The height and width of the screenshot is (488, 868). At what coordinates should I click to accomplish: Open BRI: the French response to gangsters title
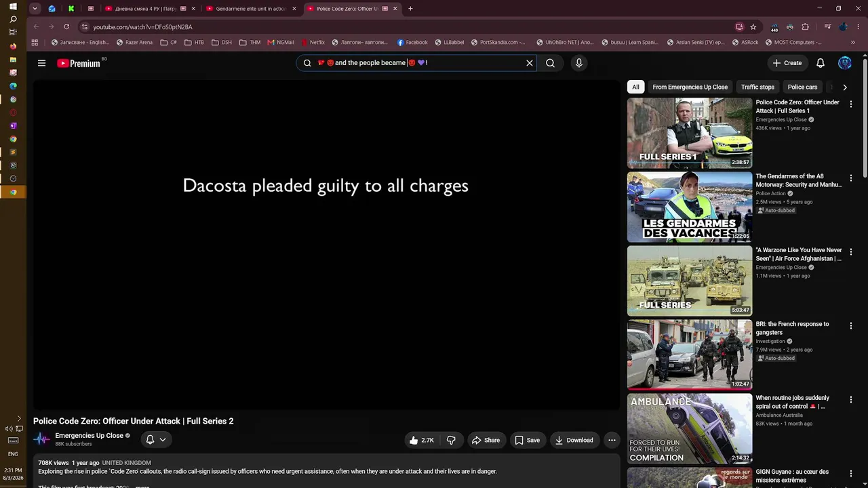792,328
